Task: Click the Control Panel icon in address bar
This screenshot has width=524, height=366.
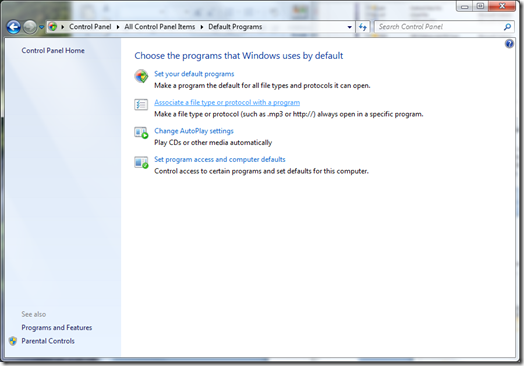Action: [53, 27]
